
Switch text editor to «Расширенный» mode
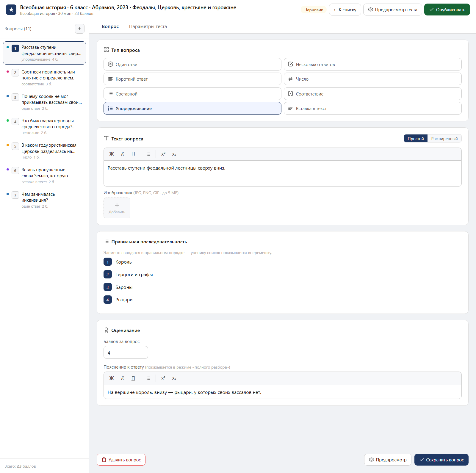pyautogui.click(x=444, y=139)
